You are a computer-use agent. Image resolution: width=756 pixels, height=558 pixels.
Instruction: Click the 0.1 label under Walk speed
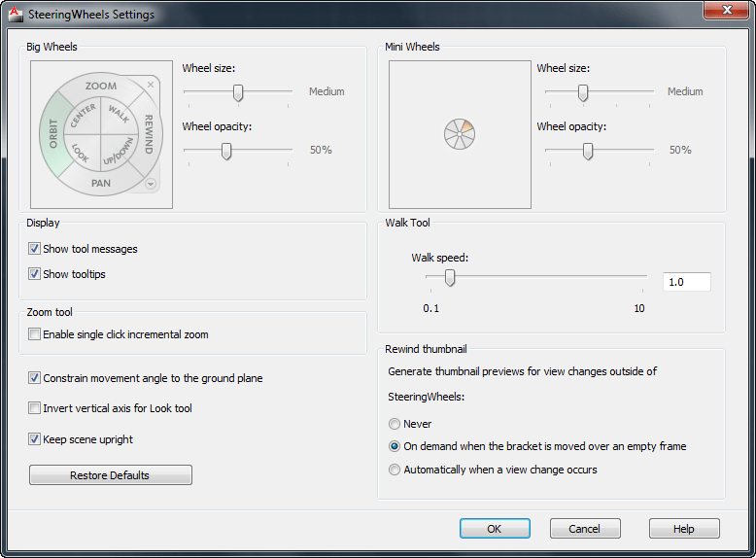click(x=431, y=308)
